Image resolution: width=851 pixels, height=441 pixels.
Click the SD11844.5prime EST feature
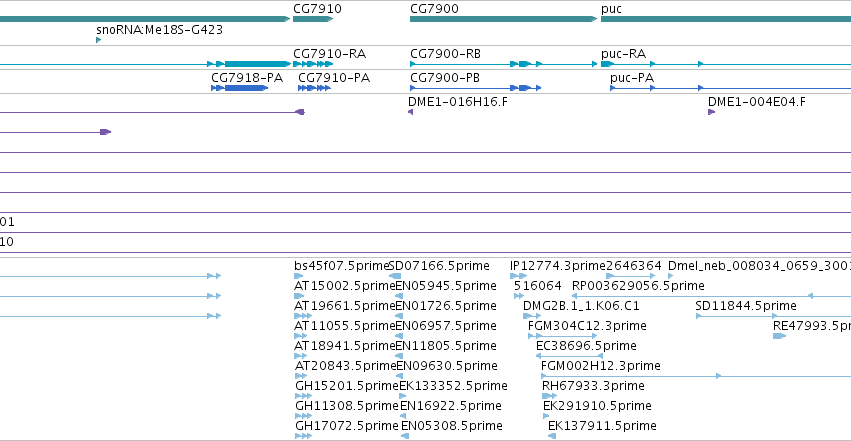pyautogui.click(x=773, y=316)
